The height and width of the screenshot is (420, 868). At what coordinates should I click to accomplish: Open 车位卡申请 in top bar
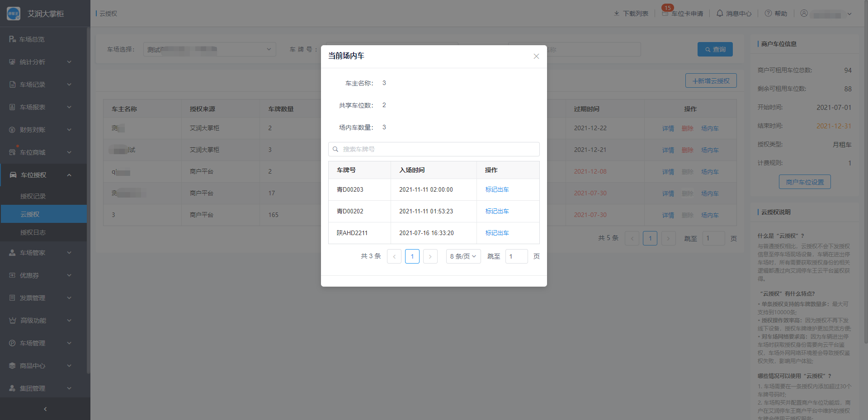coord(683,14)
